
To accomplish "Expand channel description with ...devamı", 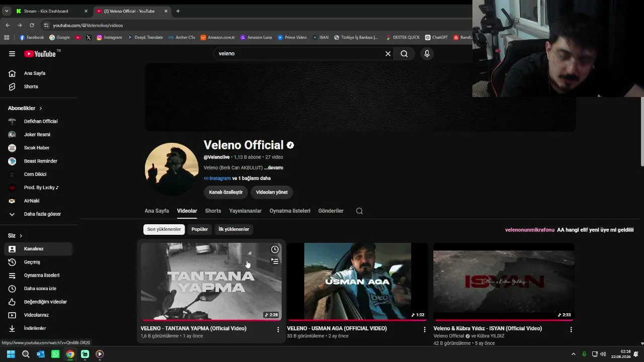I will [273, 168].
